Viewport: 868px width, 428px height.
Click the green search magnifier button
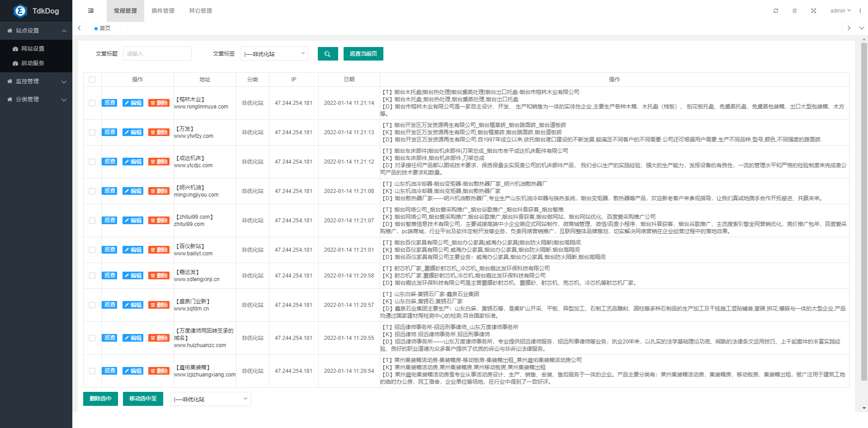coord(328,54)
